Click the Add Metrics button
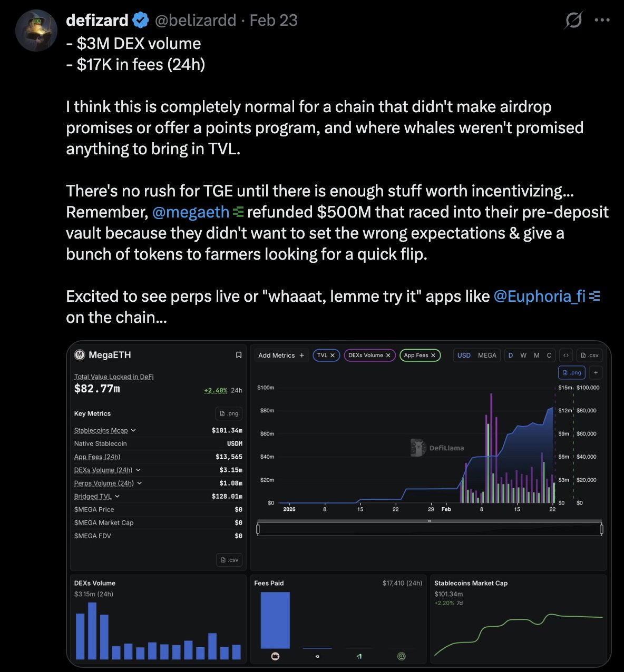The image size is (624, 672). pyautogui.click(x=281, y=355)
